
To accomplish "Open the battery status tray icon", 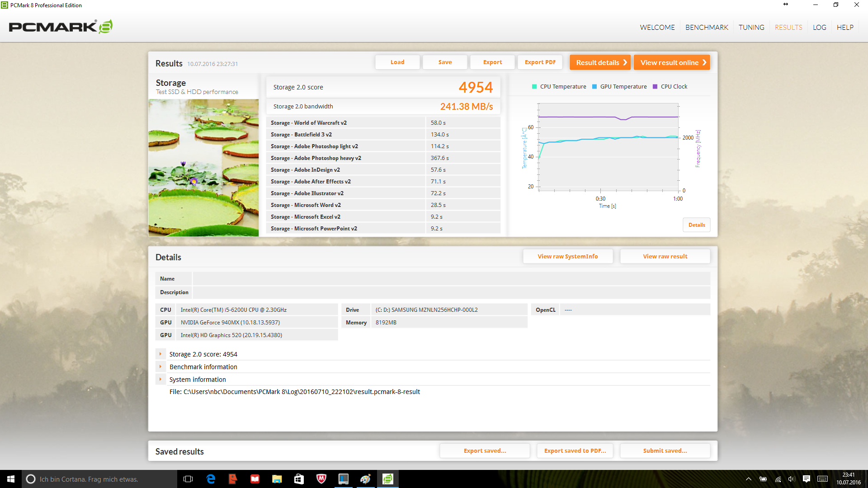I will pyautogui.click(x=763, y=479).
